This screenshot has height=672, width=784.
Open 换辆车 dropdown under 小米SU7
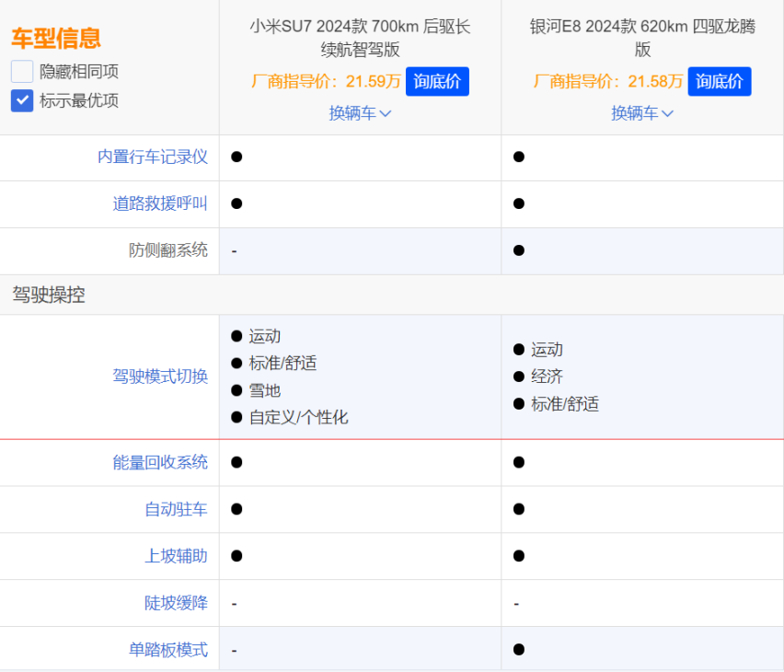coord(360,113)
